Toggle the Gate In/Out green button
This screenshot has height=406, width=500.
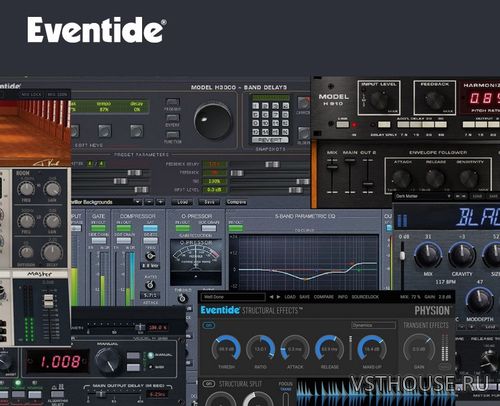[x=98, y=228]
